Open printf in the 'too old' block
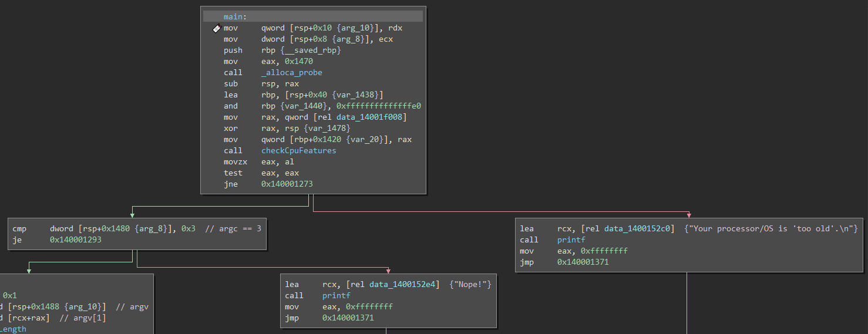This screenshot has width=868, height=334. [571, 240]
